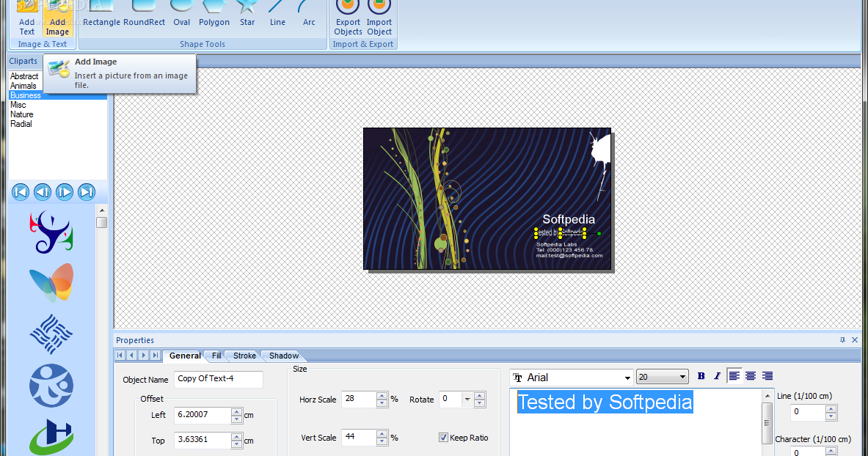Image resolution: width=868 pixels, height=456 pixels.
Task: Increase the Rotate value
Action: pyautogui.click(x=480, y=396)
